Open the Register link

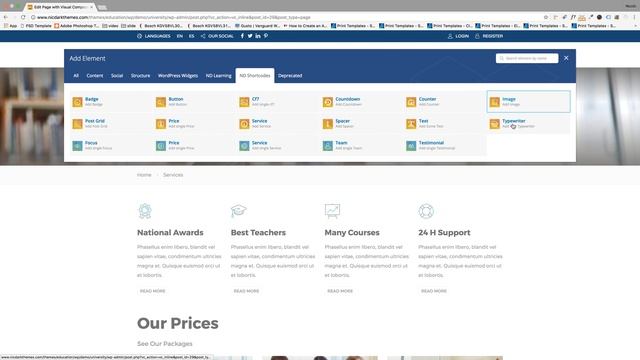coord(489,36)
